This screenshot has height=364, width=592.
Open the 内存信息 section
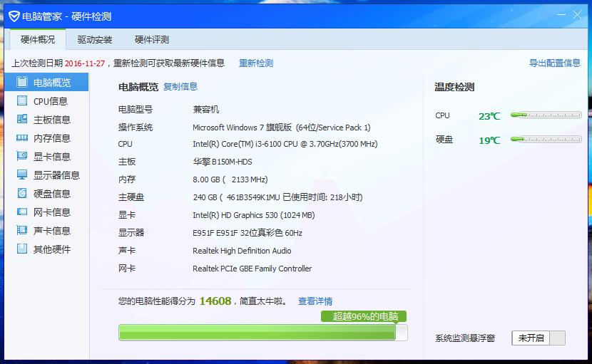pos(46,138)
